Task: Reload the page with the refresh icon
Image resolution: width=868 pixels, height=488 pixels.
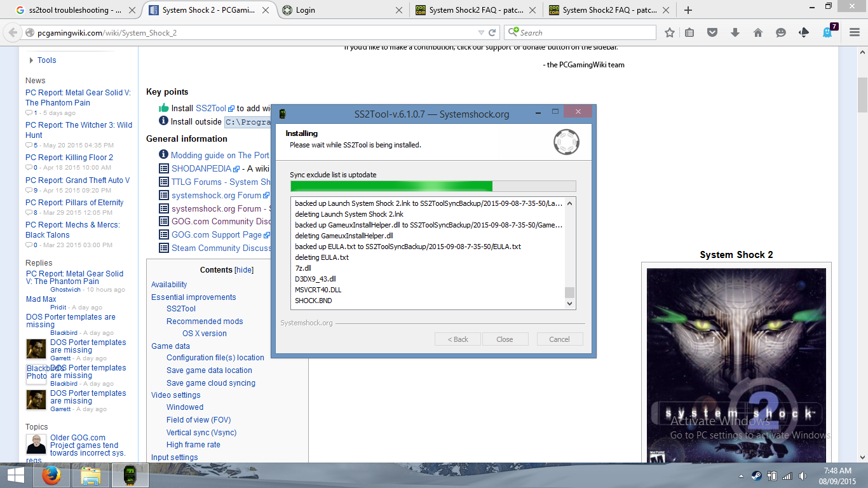Action: pyautogui.click(x=492, y=32)
